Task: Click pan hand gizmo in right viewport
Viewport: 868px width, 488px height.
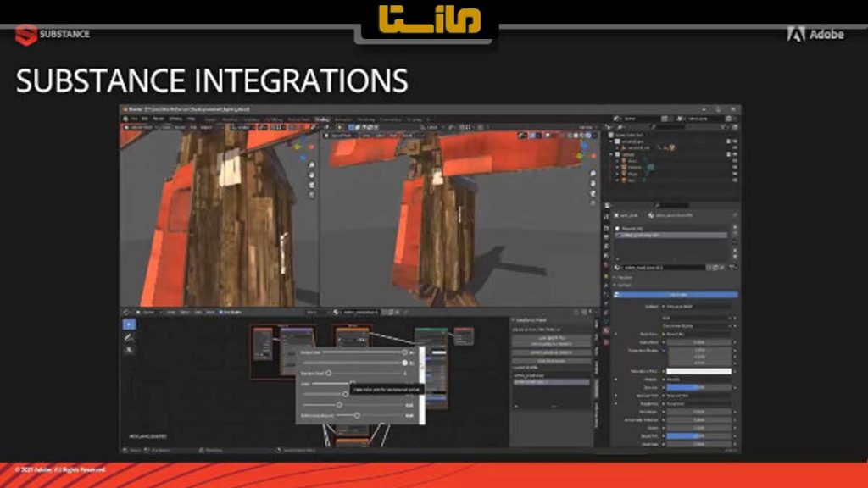Action: tap(593, 184)
